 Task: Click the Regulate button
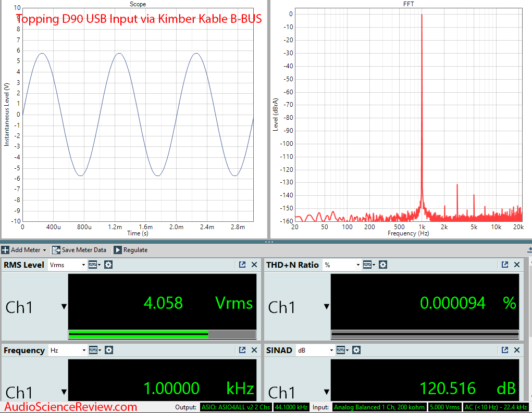tap(131, 250)
